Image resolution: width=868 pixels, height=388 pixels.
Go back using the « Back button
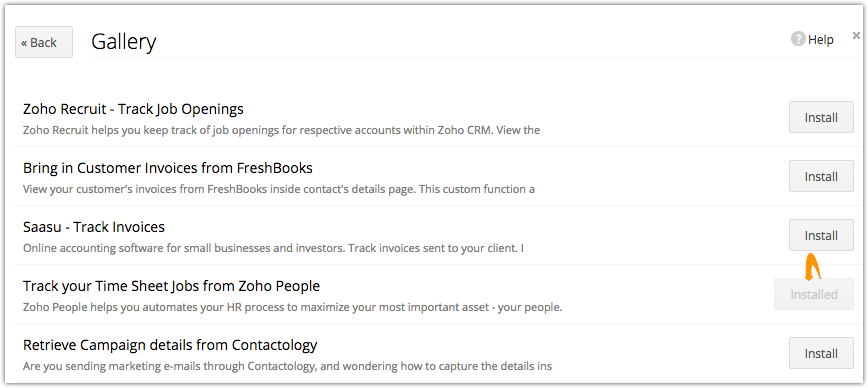tap(44, 42)
